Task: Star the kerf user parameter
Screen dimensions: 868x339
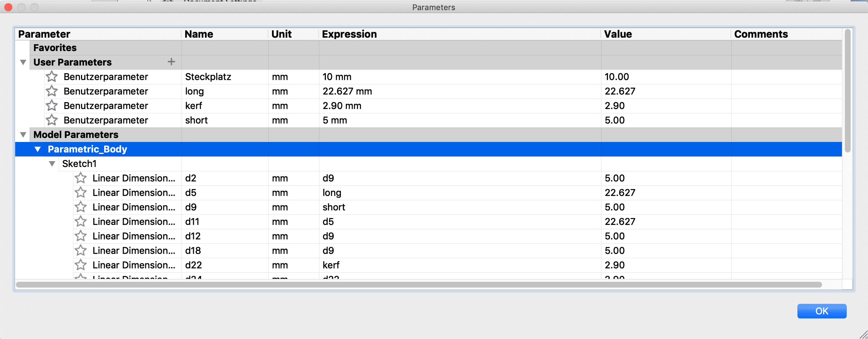Action: (52, 105)
